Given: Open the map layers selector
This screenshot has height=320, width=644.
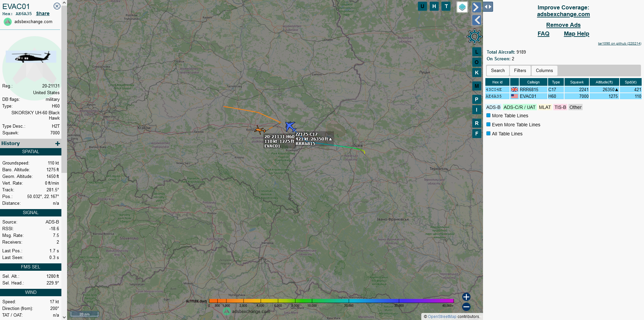Looking at the screenshot, I should click(x=462, y=7).
